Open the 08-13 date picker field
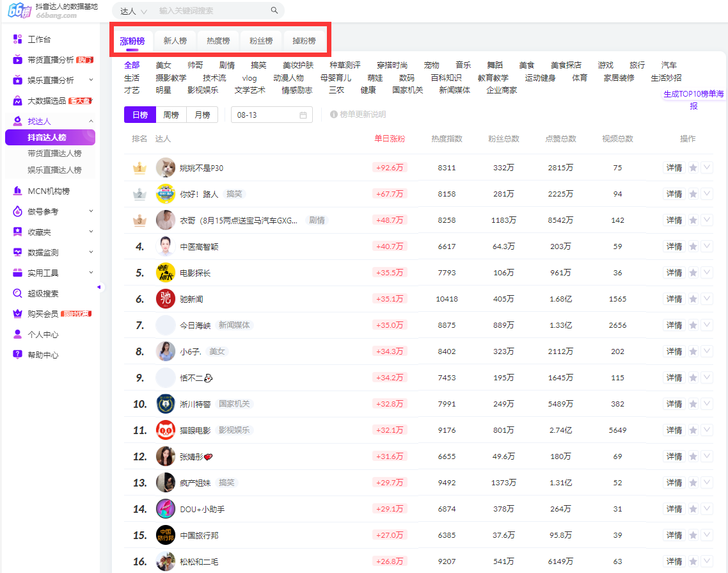The height and width of the screenshot is (573, 728). pyautogui.click(x=272, y=115)
